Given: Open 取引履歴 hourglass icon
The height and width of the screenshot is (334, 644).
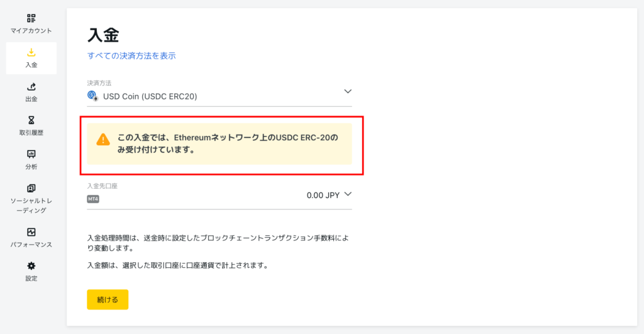Looking at the screenshot, I should 31,120.
